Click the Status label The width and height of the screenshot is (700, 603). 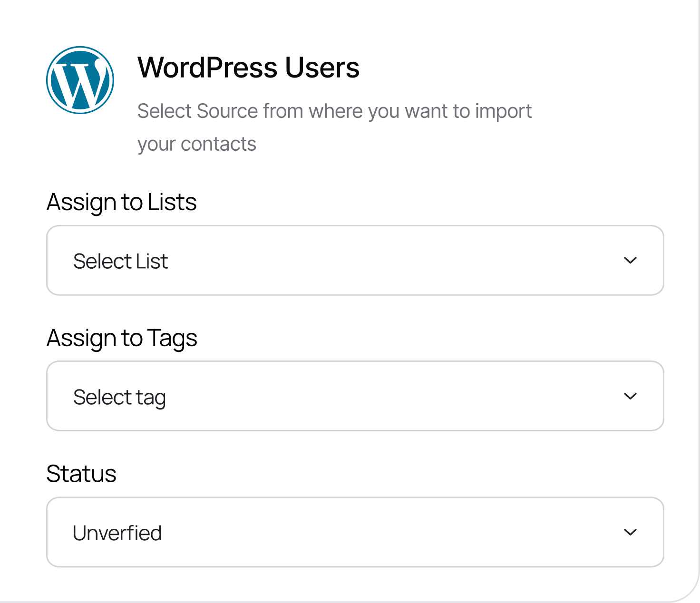[81, 474]
